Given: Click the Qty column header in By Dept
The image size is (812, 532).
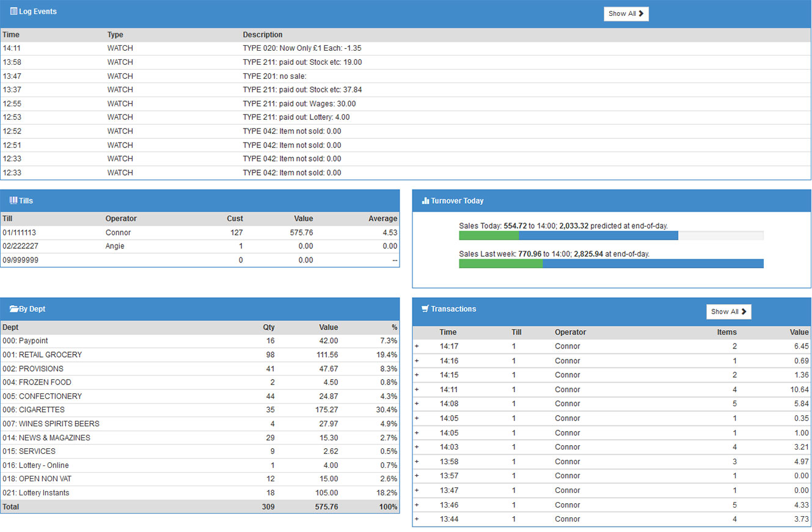Looking at the screenshot, I should [x=268, y=327].
